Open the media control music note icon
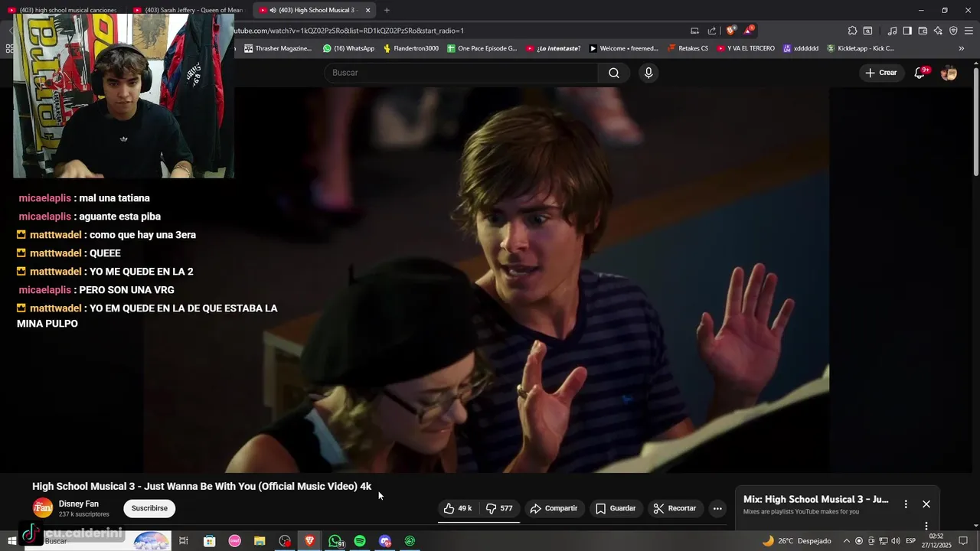 892,31
